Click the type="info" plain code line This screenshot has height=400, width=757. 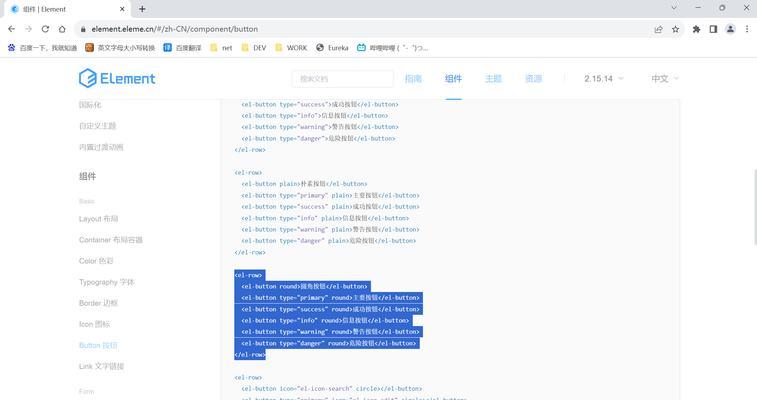325,218
